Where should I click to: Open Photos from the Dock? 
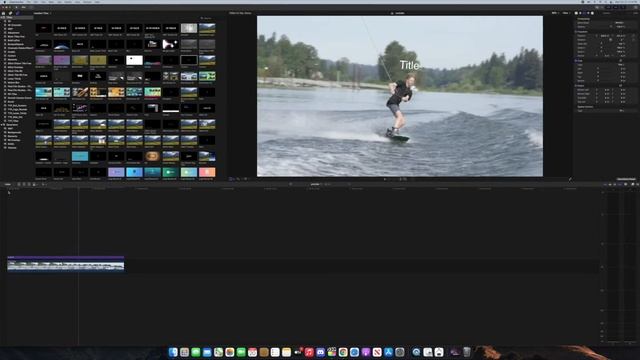coord(230,352)
